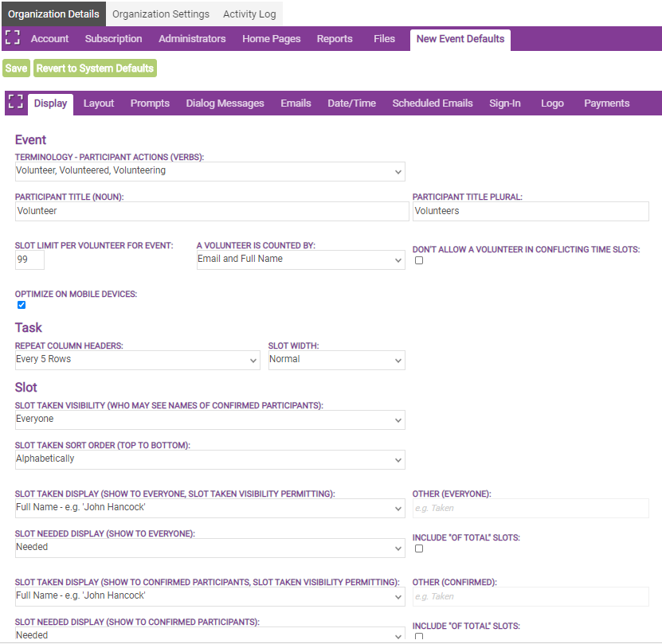Go to the Scheduled Emails tab
The width and height of the screenshot is (662, 644).
coord(433,103)
